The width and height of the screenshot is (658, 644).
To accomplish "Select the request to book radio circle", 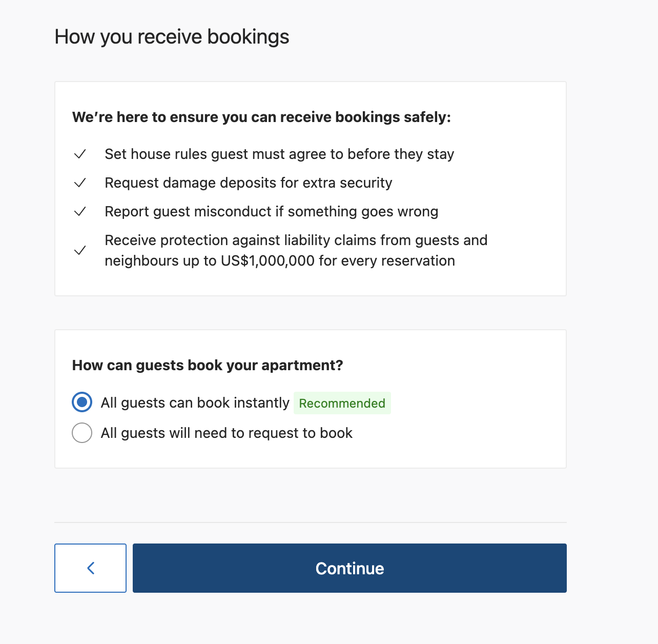I will tap(82, 433).
